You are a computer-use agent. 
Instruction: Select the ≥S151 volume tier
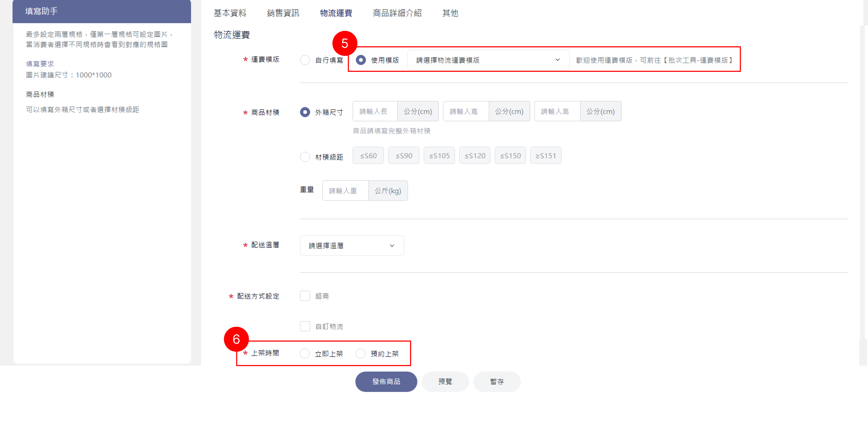[546, 155]
